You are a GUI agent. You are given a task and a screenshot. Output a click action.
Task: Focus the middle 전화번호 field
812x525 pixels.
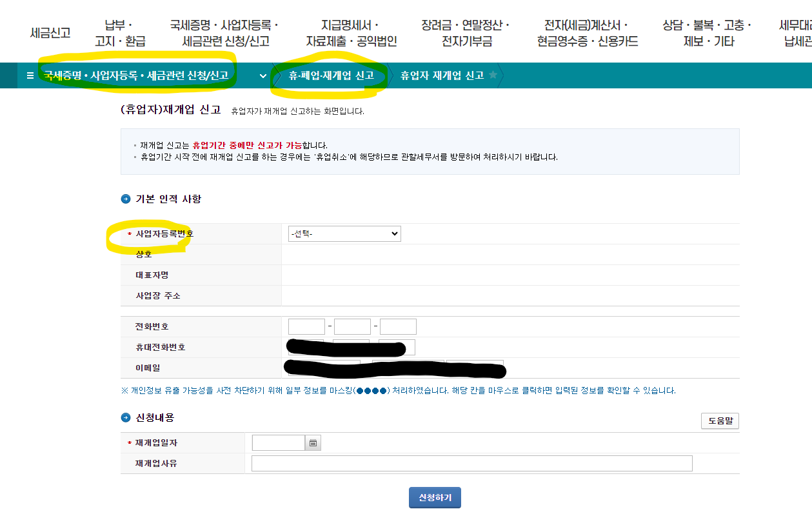(352, 326)
